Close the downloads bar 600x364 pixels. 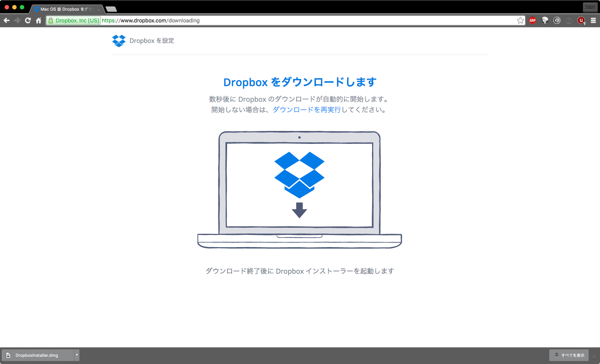click(x=594, y=356)
